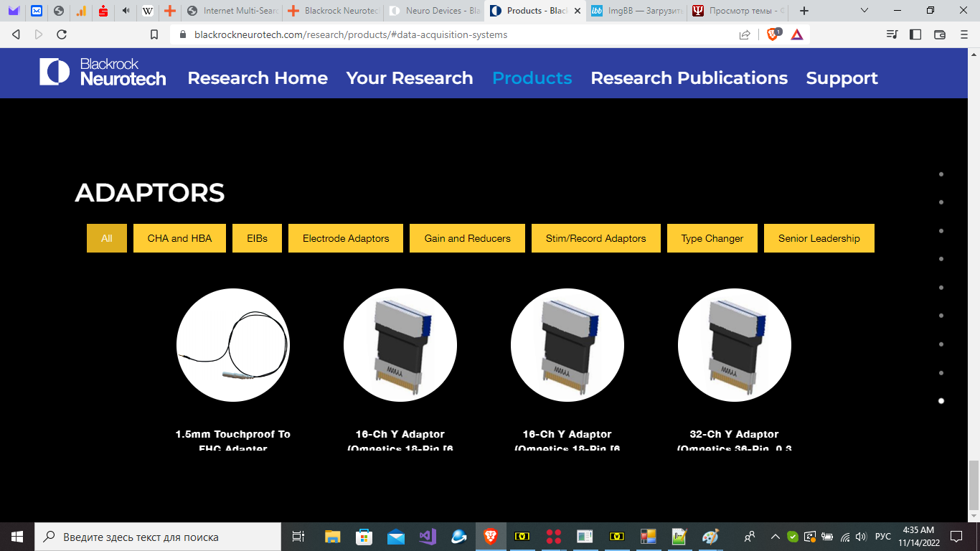Viewport: 980px width, 551px height.
Task: Expand the hidden system tray icons chevron
Action: 775,536
